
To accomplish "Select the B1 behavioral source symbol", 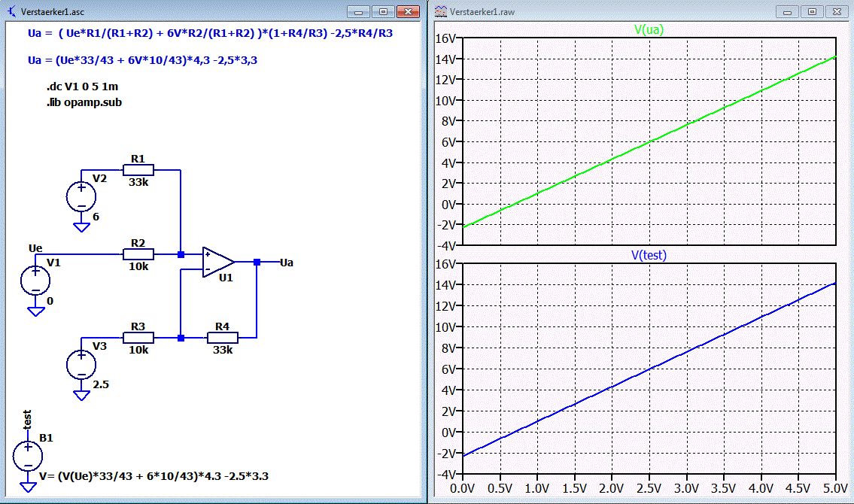I will point(28,456).
